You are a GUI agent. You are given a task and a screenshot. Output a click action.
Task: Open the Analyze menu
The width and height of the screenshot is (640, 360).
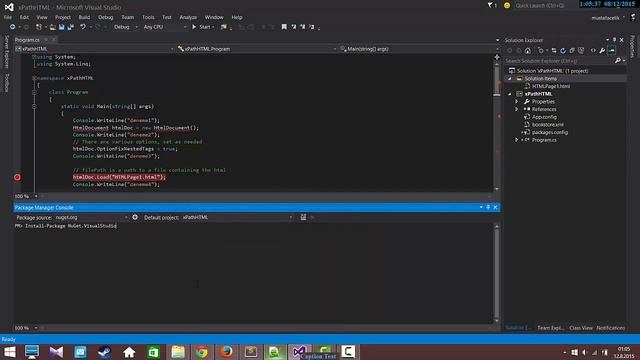[188, 17]
